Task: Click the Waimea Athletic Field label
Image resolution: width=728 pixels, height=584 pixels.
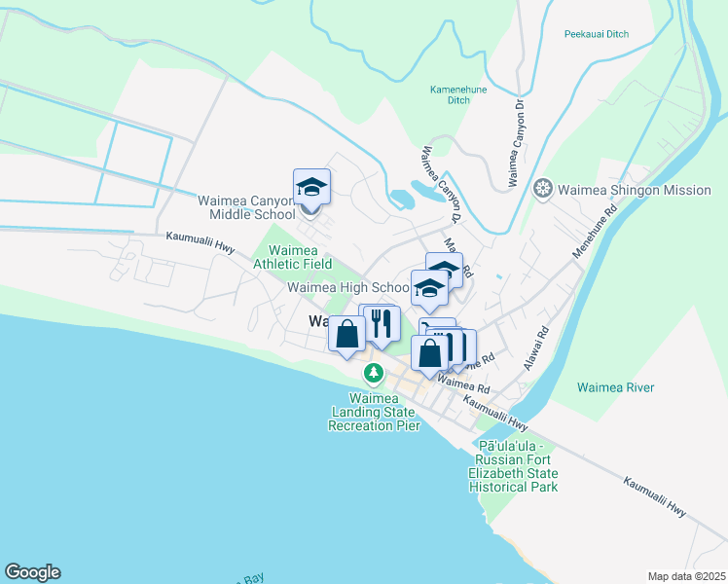Action: [x=293, y=257]
